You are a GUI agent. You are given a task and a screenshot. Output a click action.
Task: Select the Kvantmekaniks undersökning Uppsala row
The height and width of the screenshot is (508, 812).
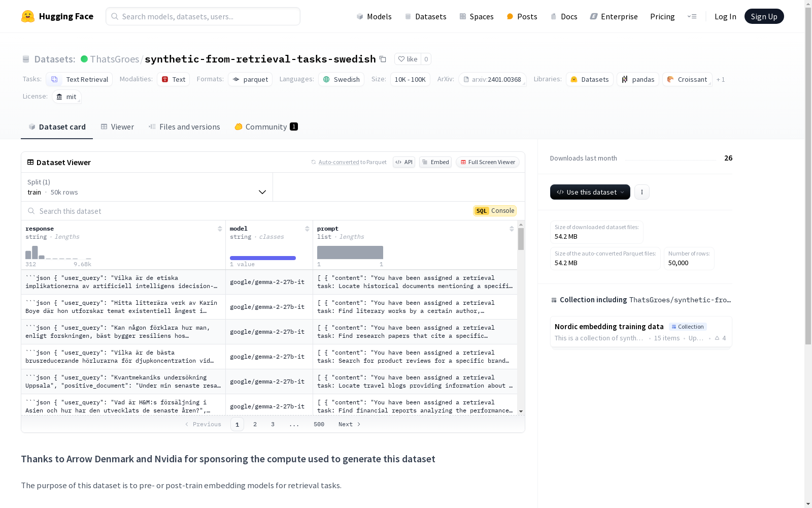269,382
